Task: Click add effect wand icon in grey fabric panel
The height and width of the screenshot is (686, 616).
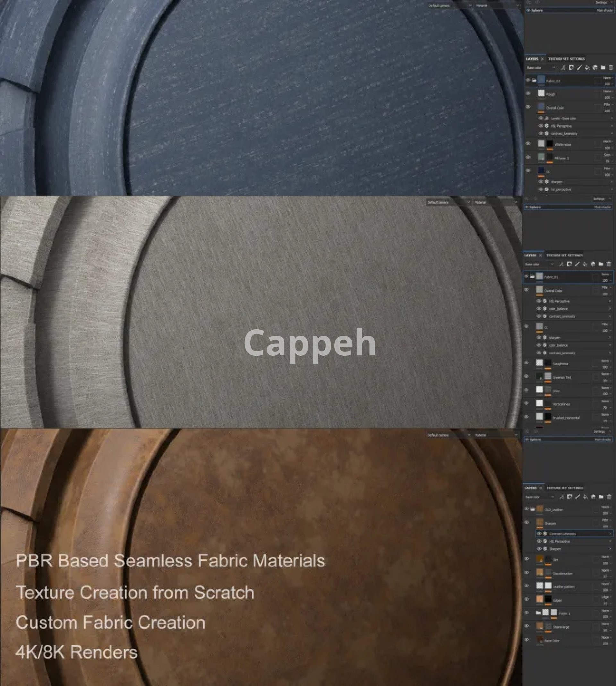Action: 561,264
